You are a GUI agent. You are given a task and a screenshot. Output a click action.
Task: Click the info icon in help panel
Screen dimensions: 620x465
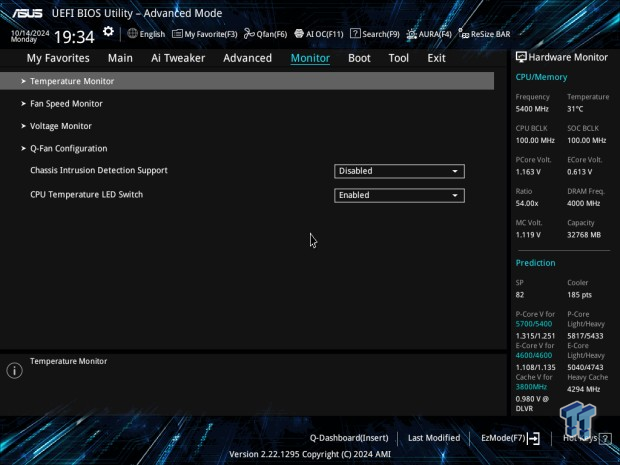coord(14,371)
